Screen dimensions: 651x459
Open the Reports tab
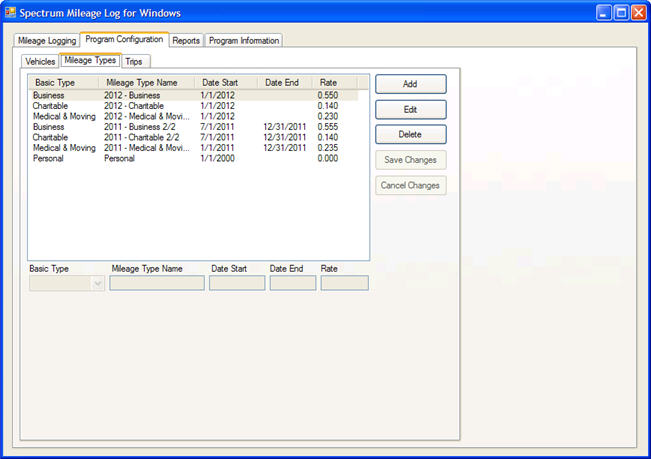coord(186,41)
